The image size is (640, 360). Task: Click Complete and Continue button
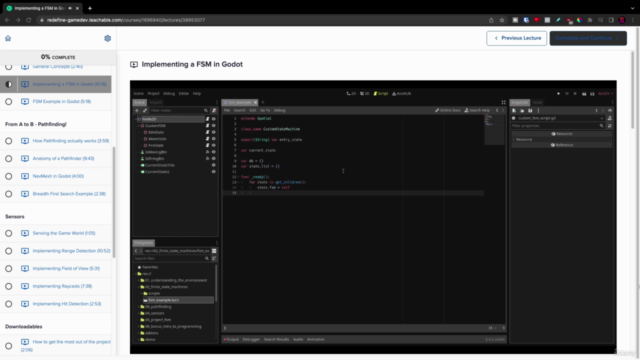[x=588, y=38]
